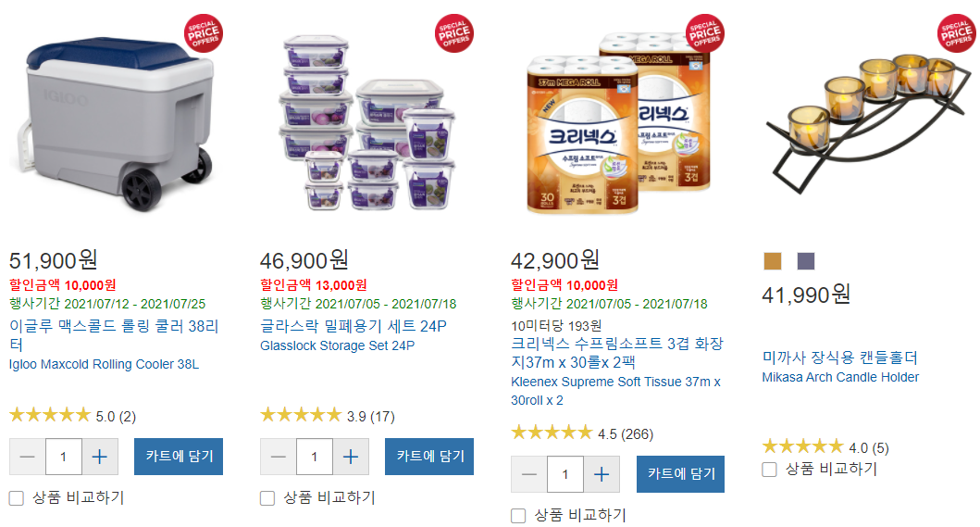This screenshot has height=527, width=980.
Task: Check compare box for Glasslock Storage Set
Action: click(267, 498)
